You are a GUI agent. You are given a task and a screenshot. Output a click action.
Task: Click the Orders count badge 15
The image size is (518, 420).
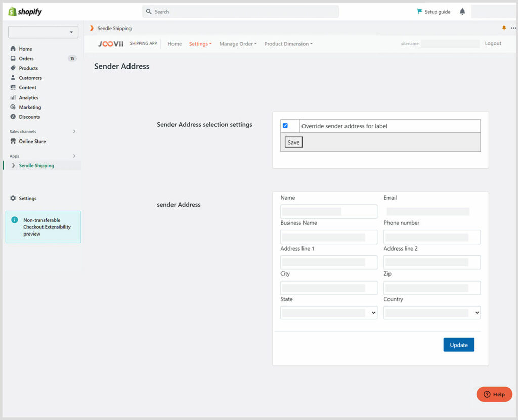pyautogui.click(x=72, y=58)
